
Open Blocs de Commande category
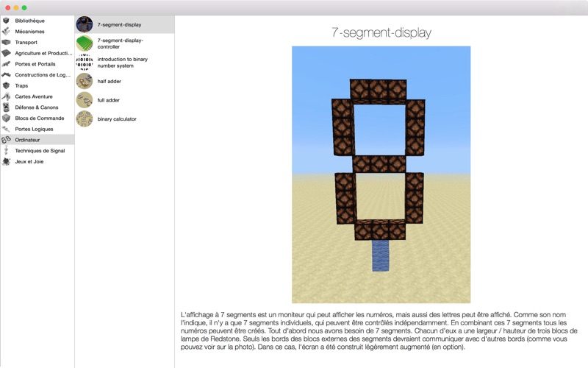pos(40,118)
